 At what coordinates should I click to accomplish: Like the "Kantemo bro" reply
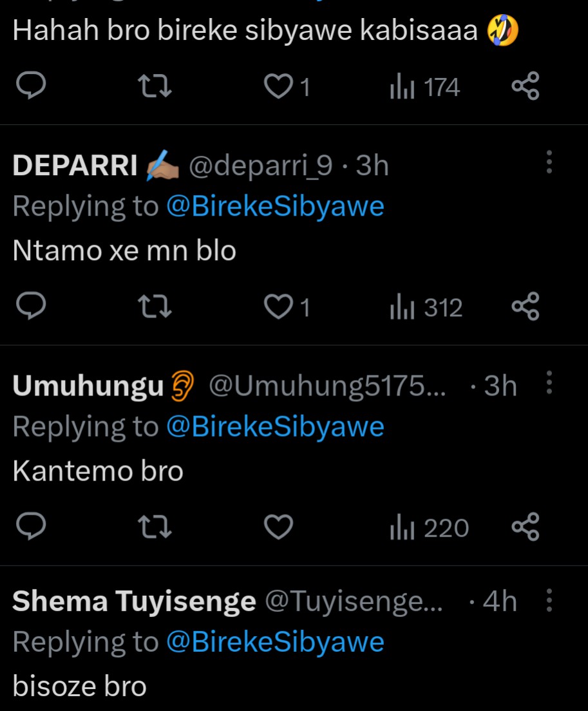tap(279, 528)
